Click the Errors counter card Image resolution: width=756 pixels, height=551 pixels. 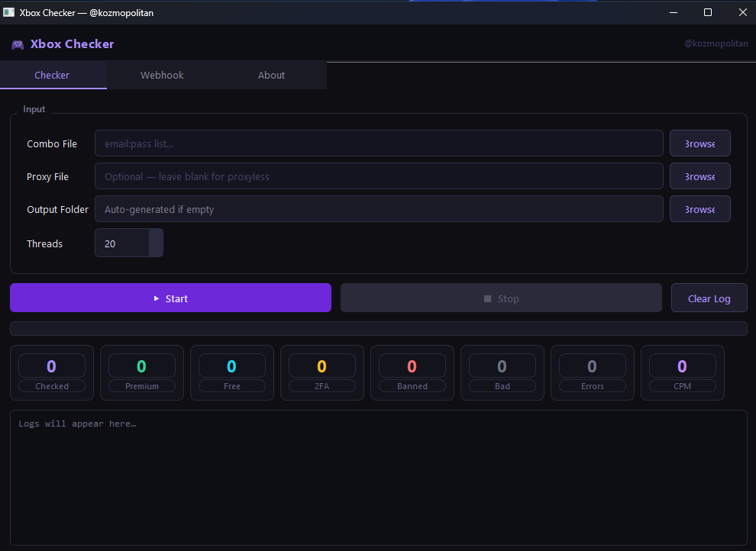click(593, 372)
